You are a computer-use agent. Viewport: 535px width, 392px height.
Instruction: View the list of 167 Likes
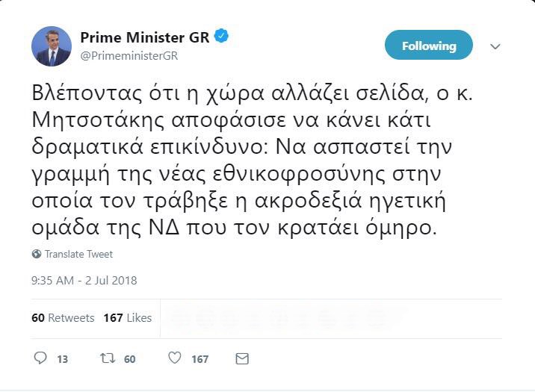coord(127,317)
